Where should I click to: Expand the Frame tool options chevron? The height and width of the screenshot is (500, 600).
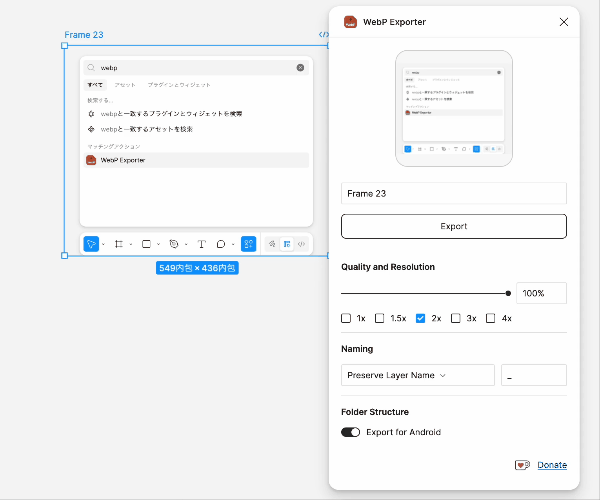coord(131,244)
